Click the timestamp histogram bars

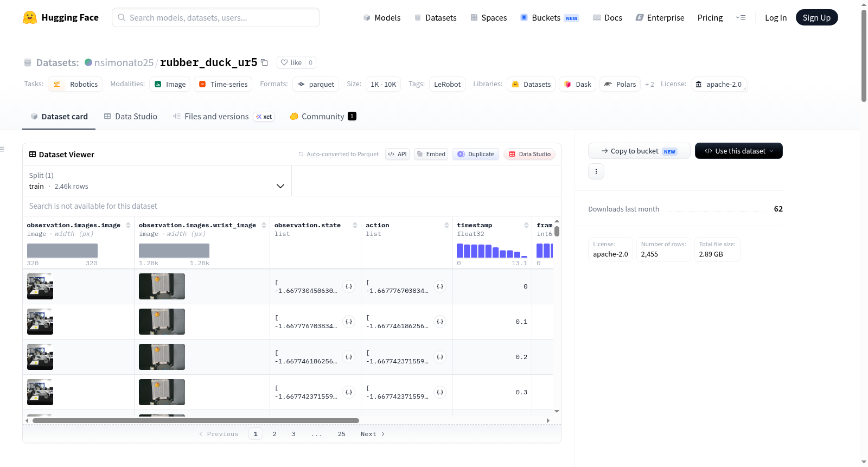point(492,251)
